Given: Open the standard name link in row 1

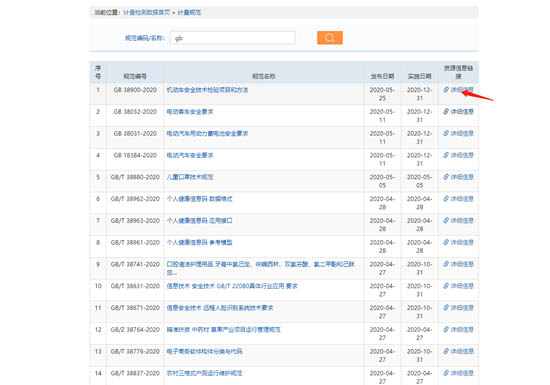Looking at the screenshot, I should coord(207,90).
